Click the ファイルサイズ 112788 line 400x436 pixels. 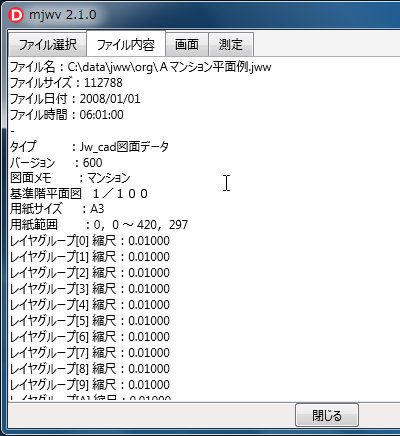66,83
